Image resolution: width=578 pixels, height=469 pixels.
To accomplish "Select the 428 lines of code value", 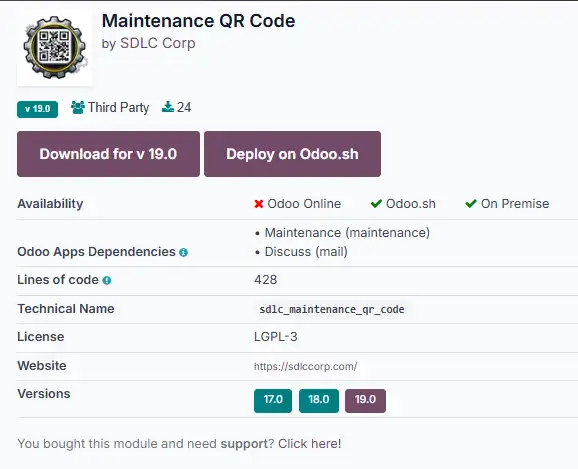I will tap(265, 280).
